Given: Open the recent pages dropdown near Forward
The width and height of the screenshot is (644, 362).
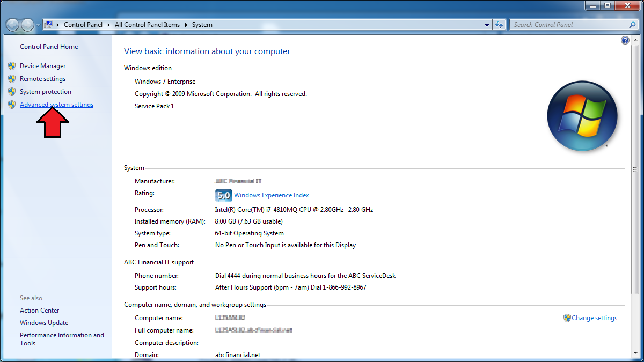Looking at the screenshot, I should [x=38, y=25].
